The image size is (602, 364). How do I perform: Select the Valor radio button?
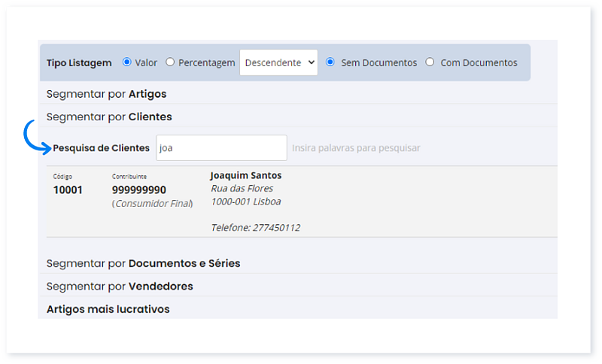[126, 62]
